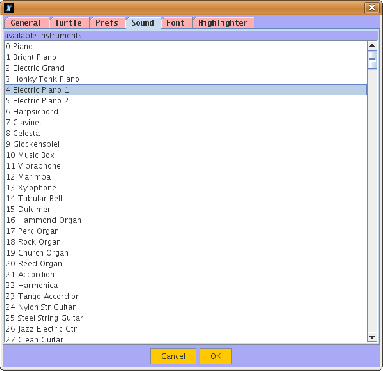Select 2 Electric Grand instrument

(x=186, y=68)
